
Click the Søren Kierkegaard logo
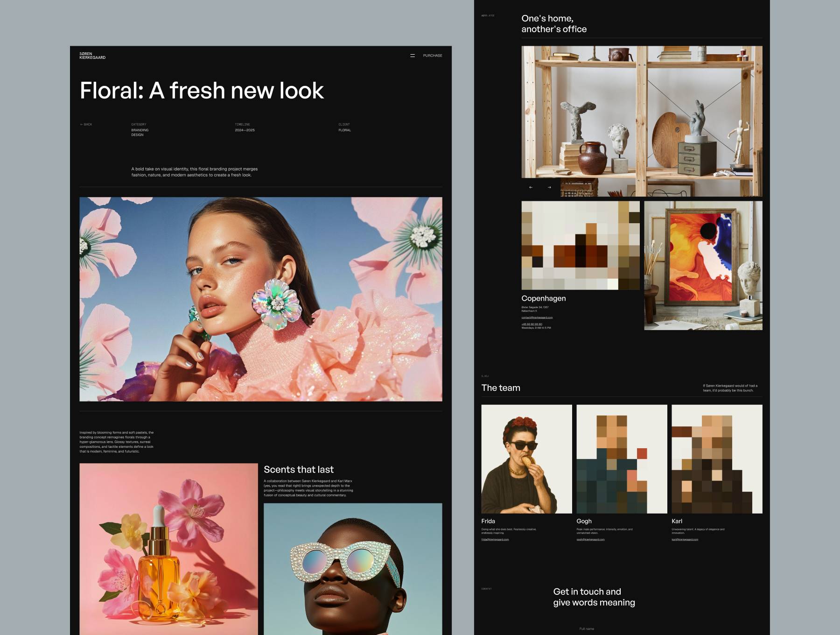point(92,56)
